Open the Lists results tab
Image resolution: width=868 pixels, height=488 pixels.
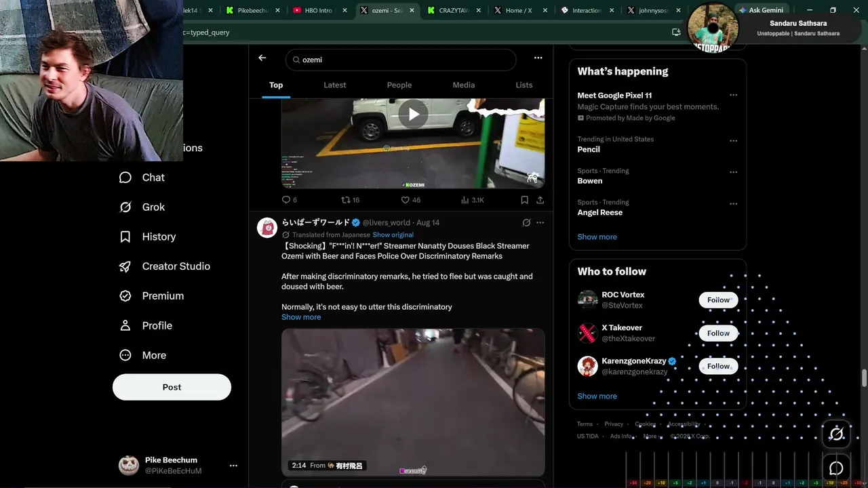[x=524, y=85]
